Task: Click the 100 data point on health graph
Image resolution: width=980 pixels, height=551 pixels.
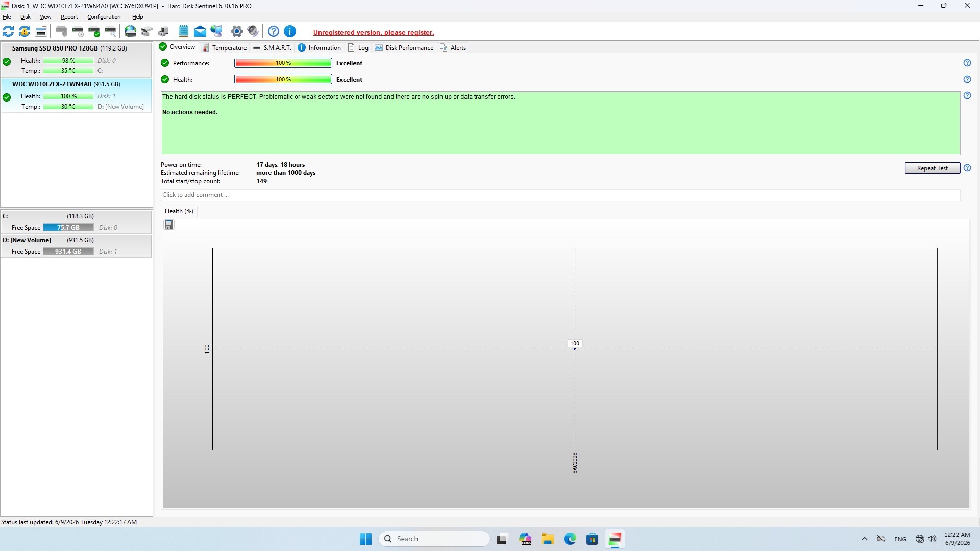Action: (x=575, y=344)
